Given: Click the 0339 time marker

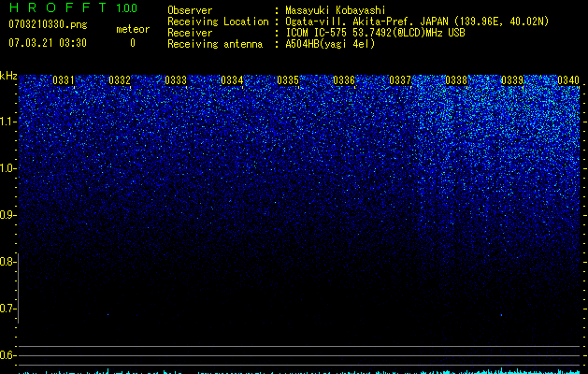Looking at the screenshot, I should [x=512, y=80].
